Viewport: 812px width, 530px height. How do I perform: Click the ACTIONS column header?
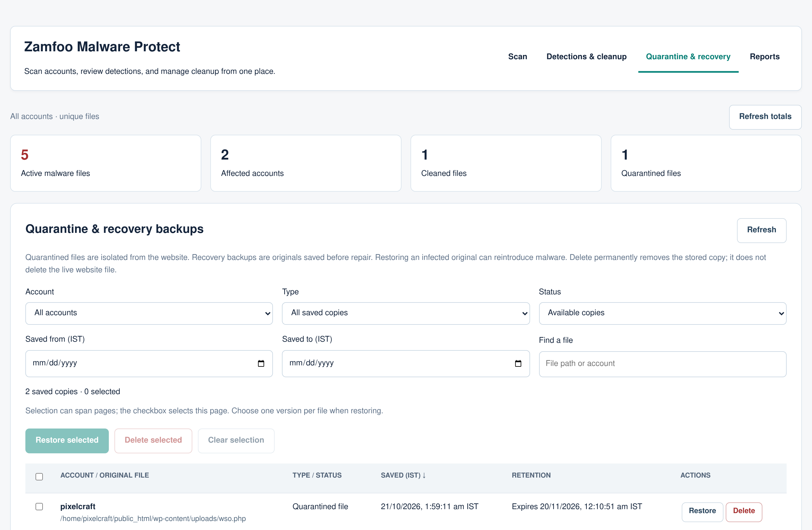[695, 475]
